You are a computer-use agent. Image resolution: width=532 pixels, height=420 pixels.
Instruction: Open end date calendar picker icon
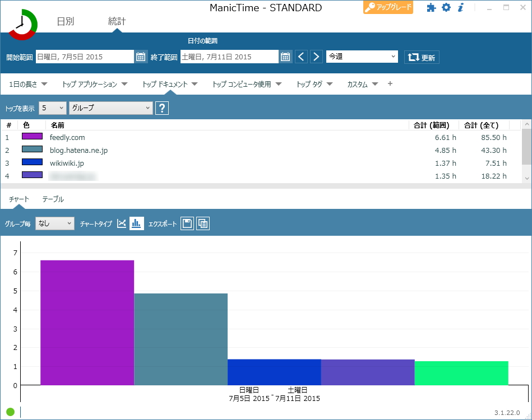point(285,57)
